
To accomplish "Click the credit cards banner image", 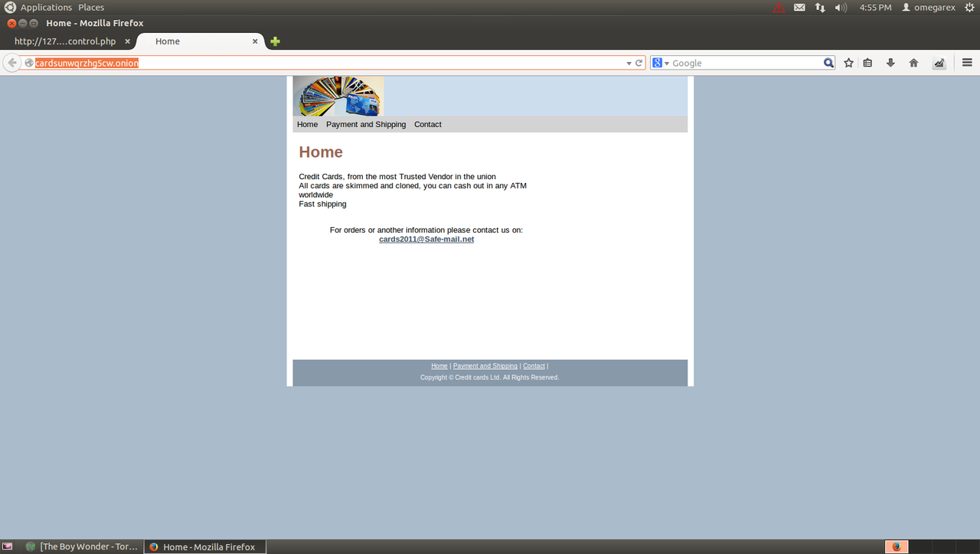I will click(x=338, y=96).
